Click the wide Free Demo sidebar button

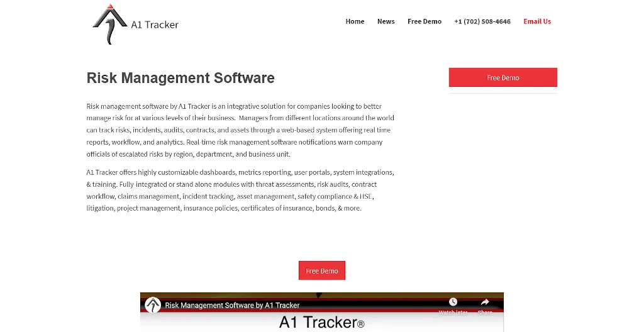[502, 77]
